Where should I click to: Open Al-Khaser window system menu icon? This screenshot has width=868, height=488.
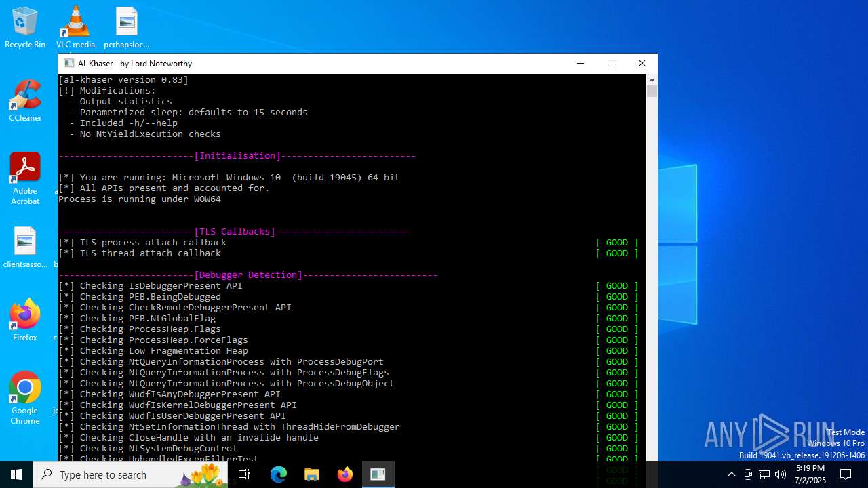pyautogui.click(x=68, y=63)
